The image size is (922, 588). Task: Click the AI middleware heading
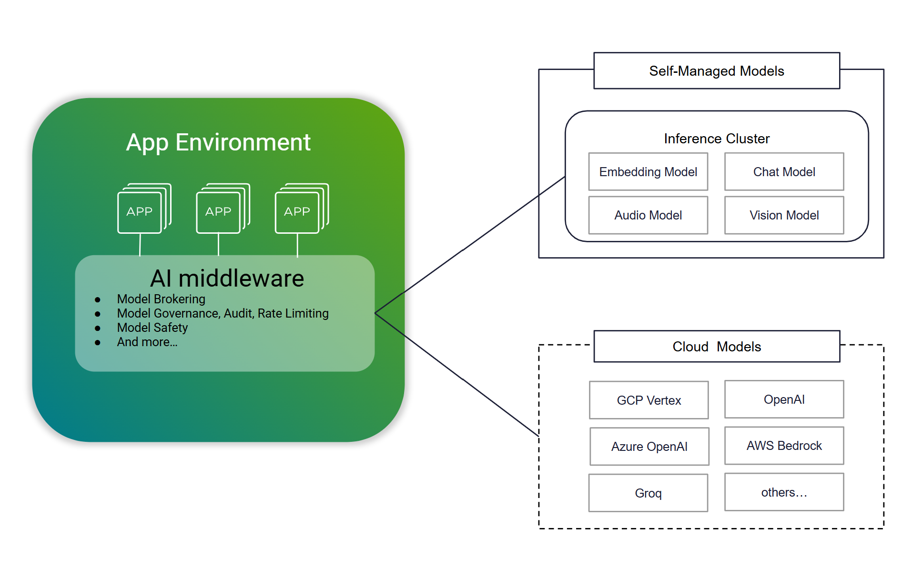(x=227, y=279)
